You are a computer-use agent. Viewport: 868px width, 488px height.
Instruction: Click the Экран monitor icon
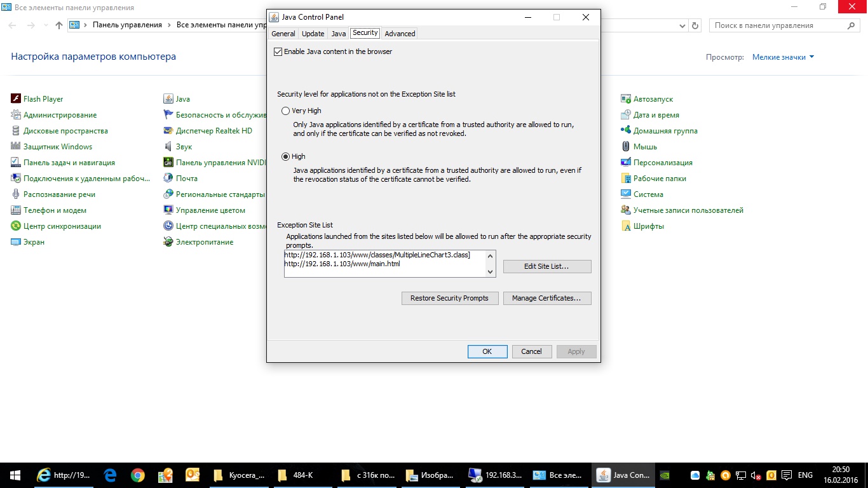coord(16,241)
